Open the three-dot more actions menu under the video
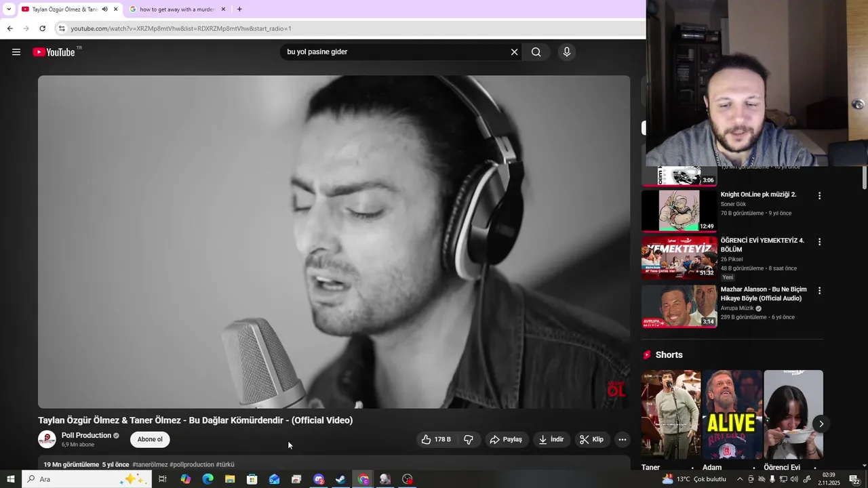Viewport: 868px width, 488px height. pyautogui.click(x=622, y=440)
